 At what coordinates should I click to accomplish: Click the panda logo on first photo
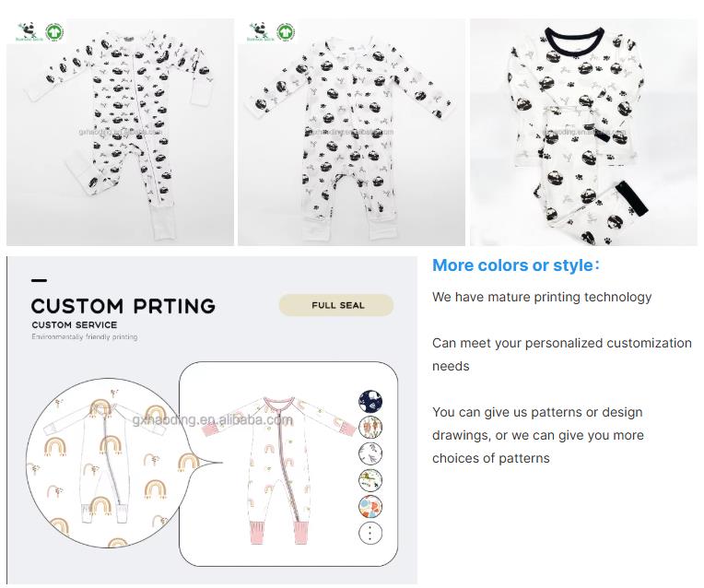tap(25, 30)
